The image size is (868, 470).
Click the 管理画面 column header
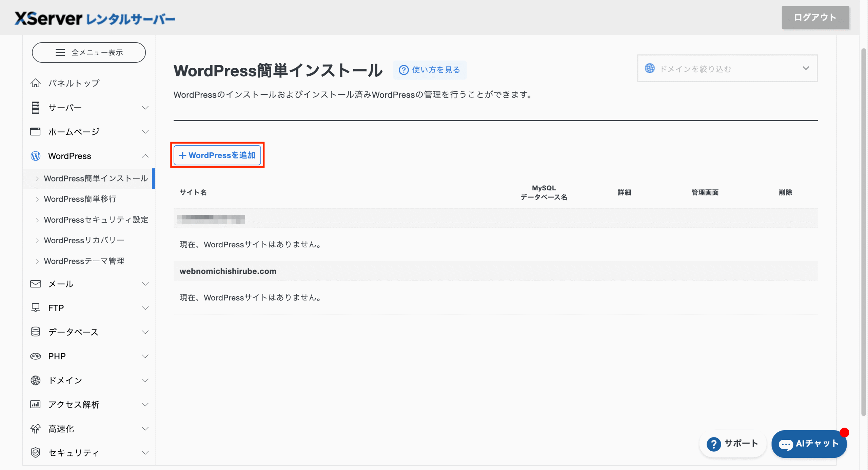(x=705, y=192)
